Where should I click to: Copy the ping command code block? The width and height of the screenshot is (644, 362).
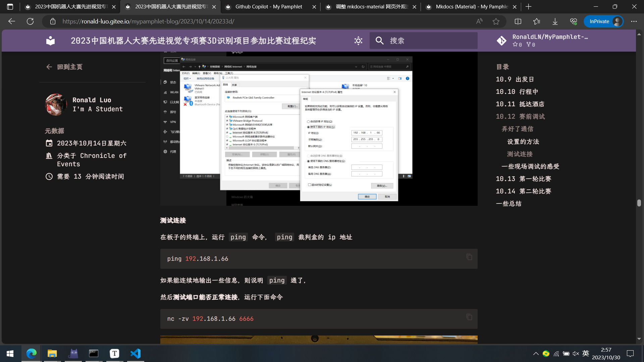(x=469, y=257)
